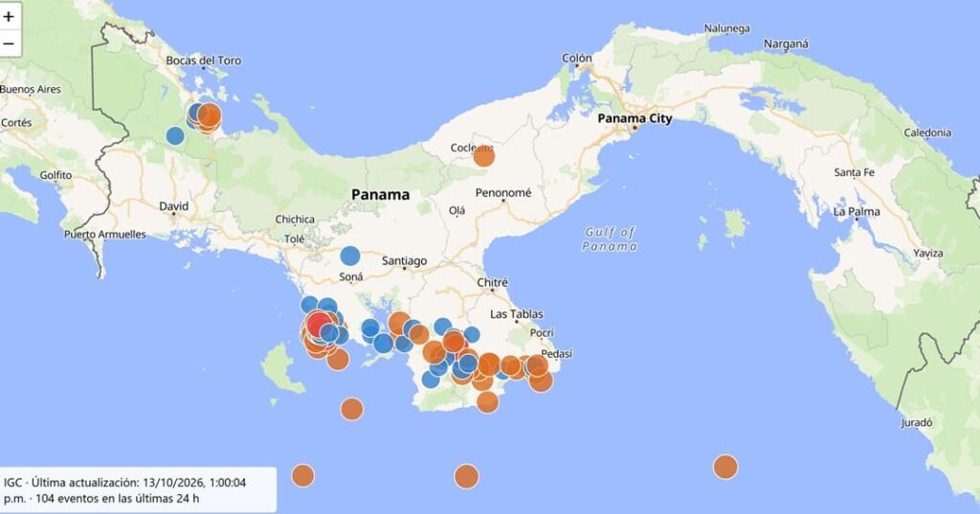Click the far-right orange offshore marker
Image resolution: width=980 pixels, height=514 pixels.
click(x=725, y=467)
